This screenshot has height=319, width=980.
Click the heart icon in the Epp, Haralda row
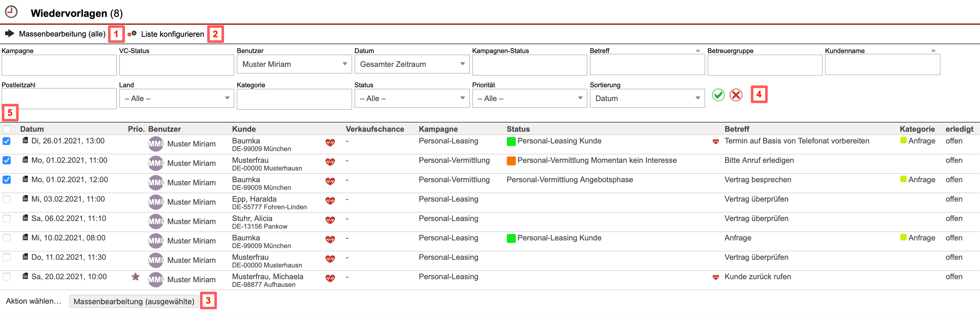[x=330, y=201]
